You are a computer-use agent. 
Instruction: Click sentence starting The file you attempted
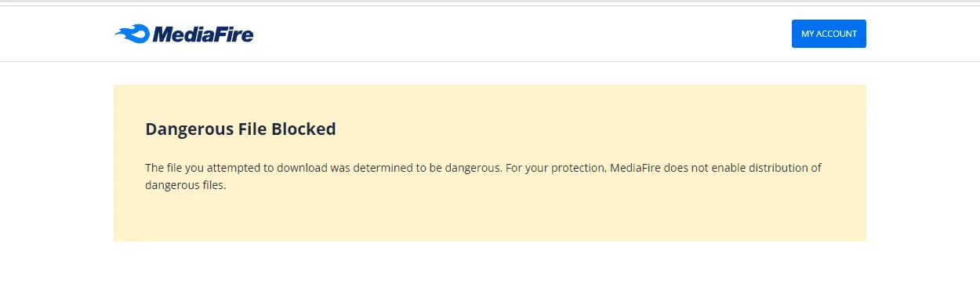coord(322,168)
